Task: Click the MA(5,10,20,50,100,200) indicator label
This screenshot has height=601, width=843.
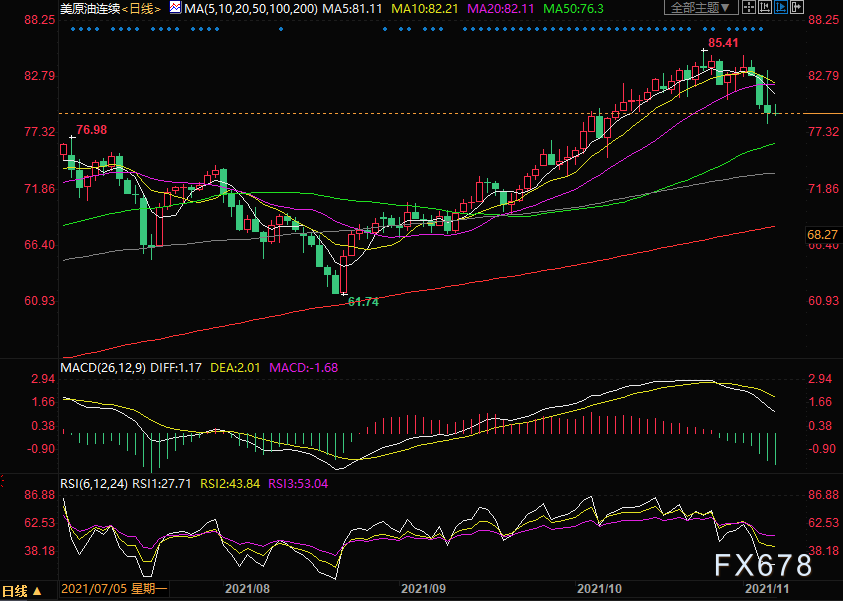Action: point(251,9)
